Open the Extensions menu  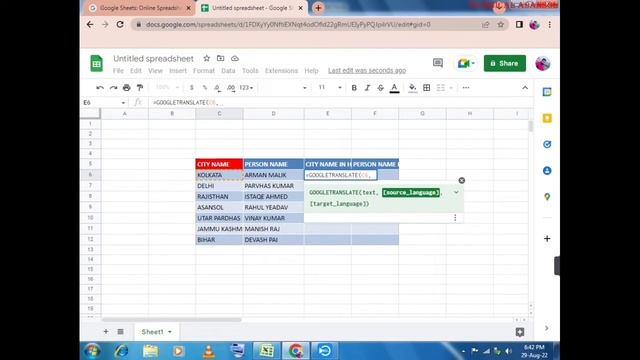coord(281,71)
